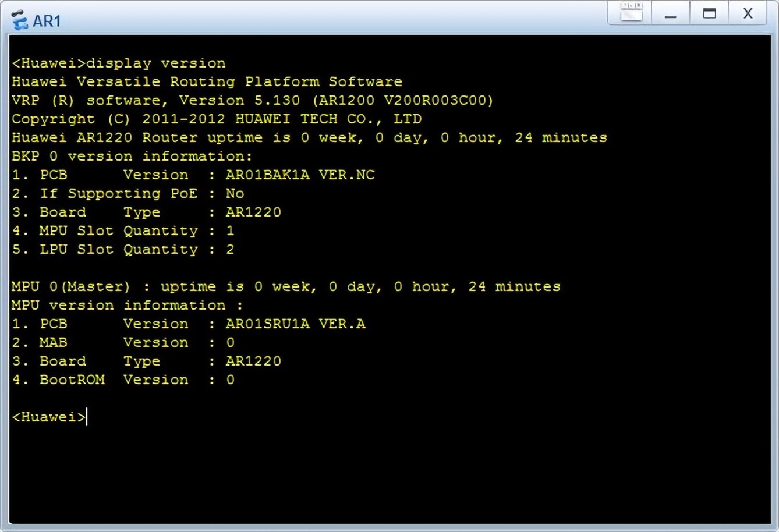Click 'Board Type : AR1220' line under MPU
Screen dimensions: 779x532
(x=146, y=361)
